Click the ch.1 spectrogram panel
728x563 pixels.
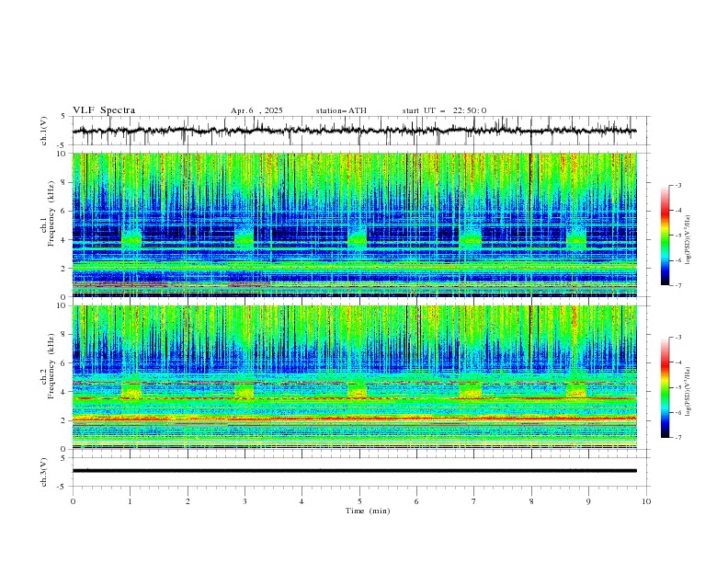pyautogui.click(x=355, y=224)
